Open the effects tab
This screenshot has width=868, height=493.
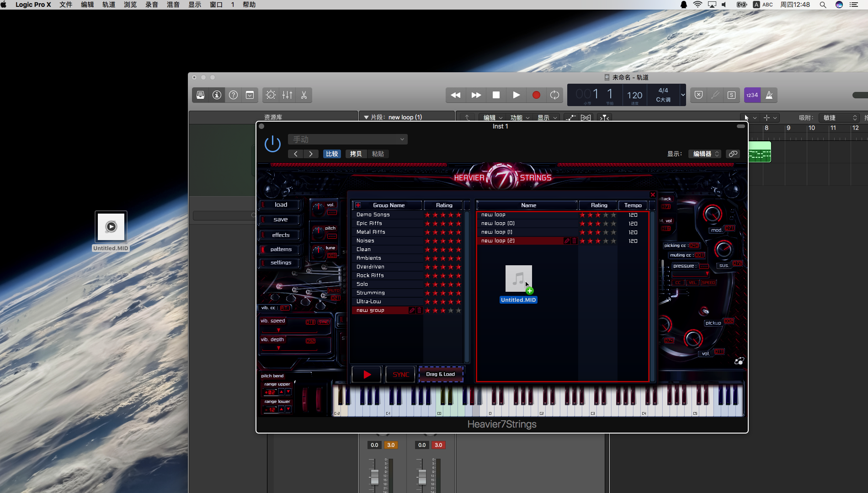pos(281,235)
